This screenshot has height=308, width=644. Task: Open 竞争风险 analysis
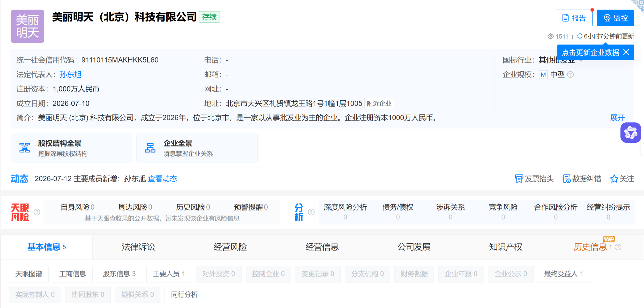(x=503, y=212)
